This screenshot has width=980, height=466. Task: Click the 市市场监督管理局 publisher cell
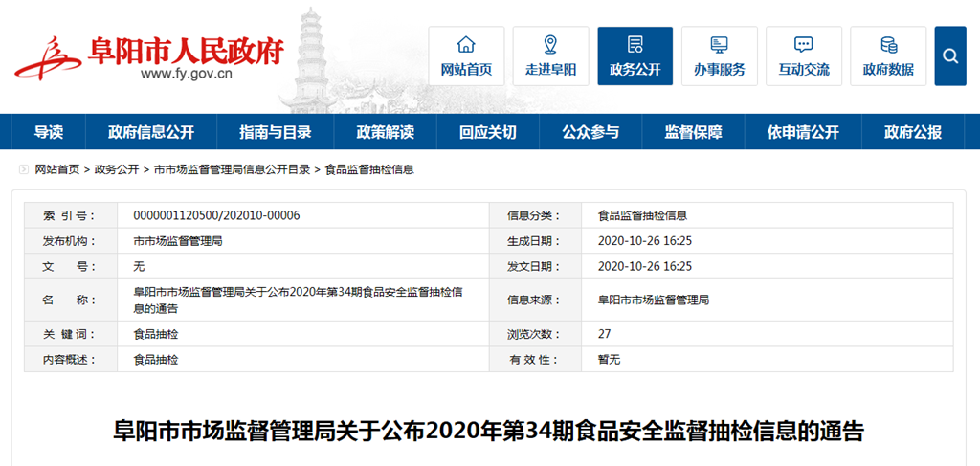coord(178,241)
